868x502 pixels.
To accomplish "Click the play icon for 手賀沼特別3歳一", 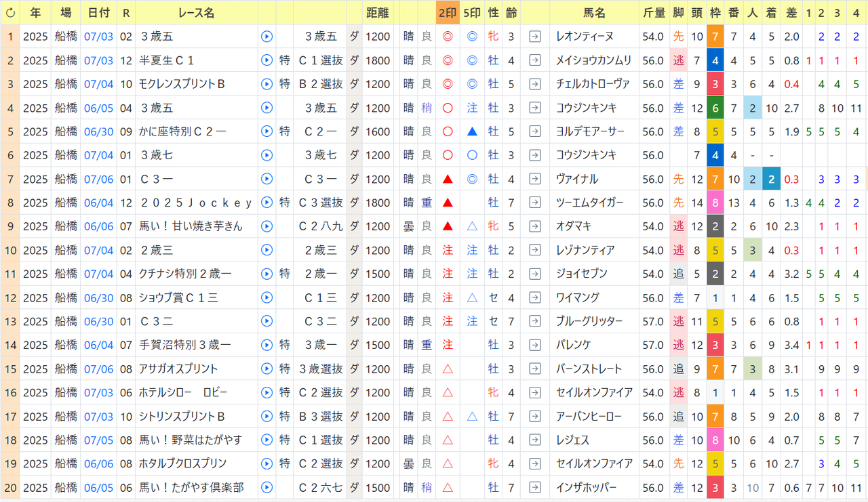I will 267,345.
